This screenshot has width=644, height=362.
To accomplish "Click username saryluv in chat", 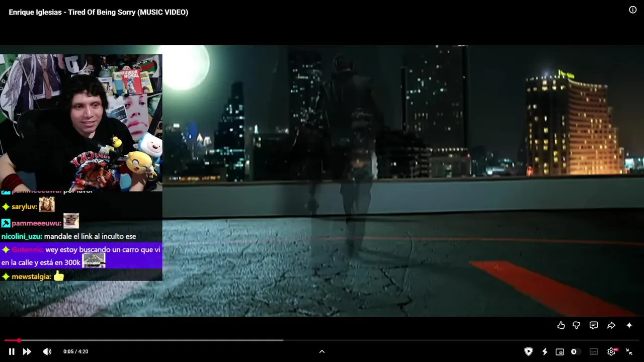I will [x=24, y=207].
